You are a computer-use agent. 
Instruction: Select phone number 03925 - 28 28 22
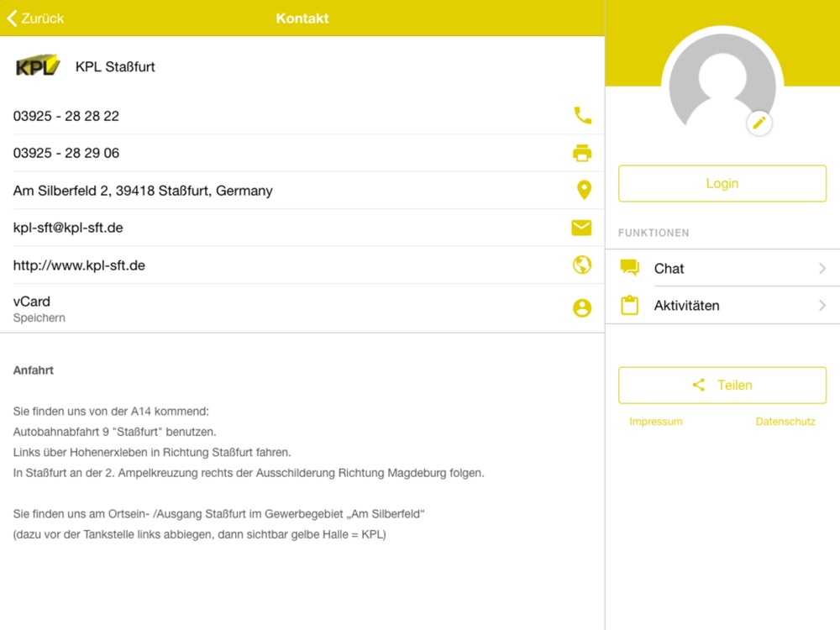pos(66,116)
